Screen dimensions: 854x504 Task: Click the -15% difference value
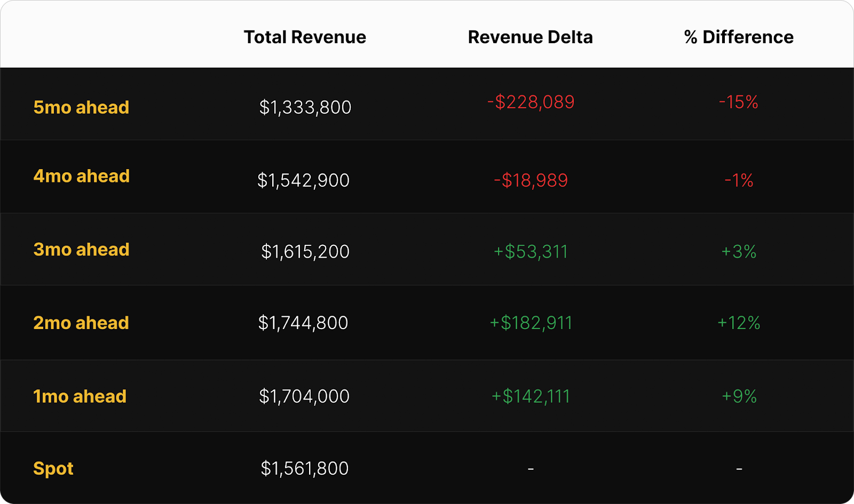click(x=739, y=102)
